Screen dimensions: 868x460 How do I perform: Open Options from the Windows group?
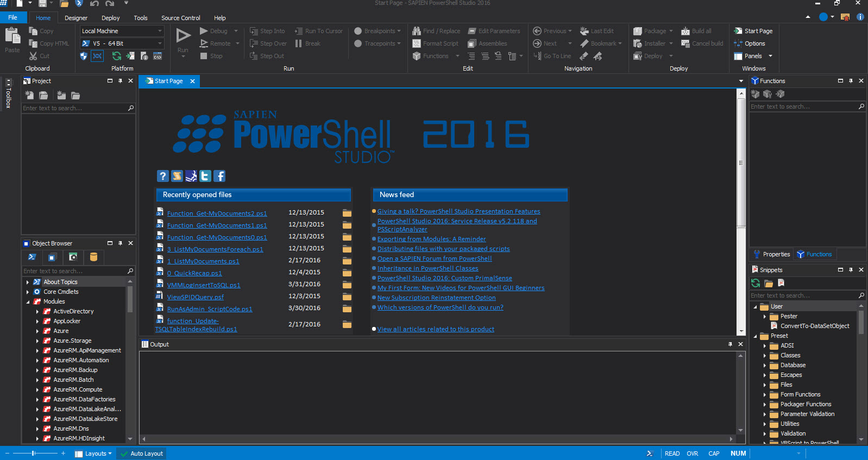(x=750, y=43)
